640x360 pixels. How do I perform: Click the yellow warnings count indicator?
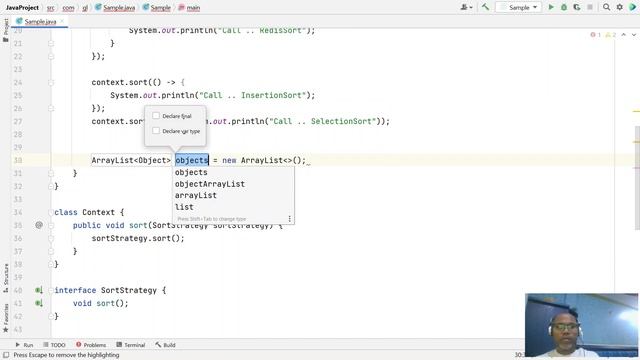(x=611, y=35)
